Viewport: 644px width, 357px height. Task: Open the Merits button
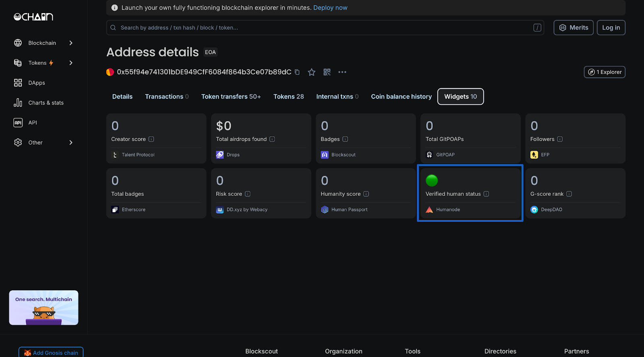(x=573, y=28)
